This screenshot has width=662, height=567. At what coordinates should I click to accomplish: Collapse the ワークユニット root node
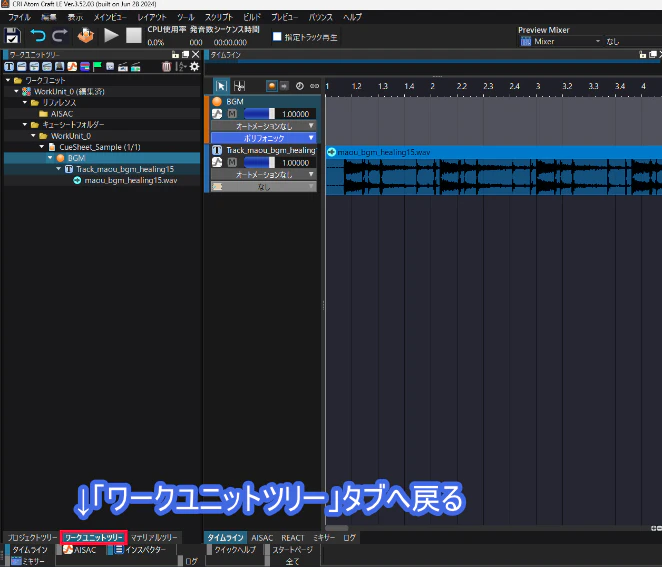(x=8, y=80)
